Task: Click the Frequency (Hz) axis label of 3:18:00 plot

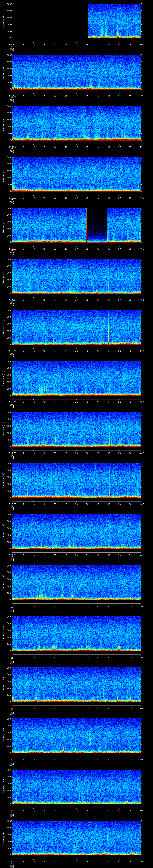Action: (3, 480)
